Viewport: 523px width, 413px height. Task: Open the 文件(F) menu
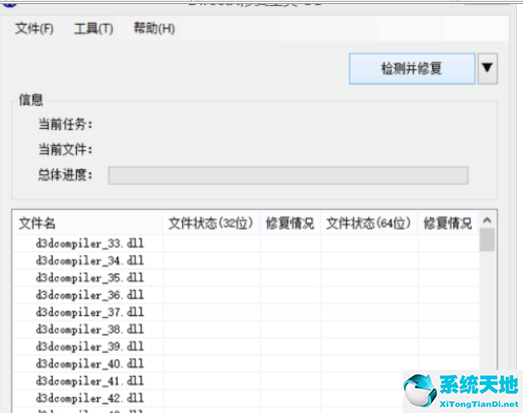coord(34,29)
